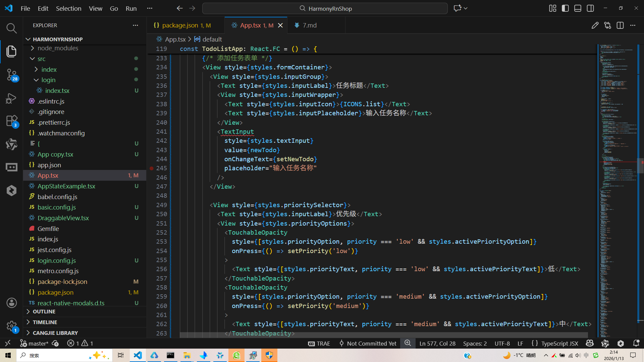Open the Selection menu
Viewport: 644px width, 362px height.
[68, 8]
